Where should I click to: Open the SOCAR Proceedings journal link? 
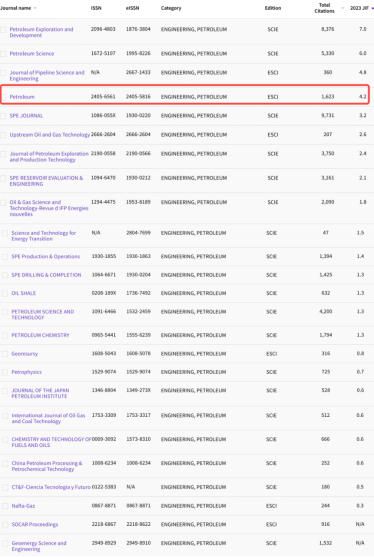coord(34,524)
